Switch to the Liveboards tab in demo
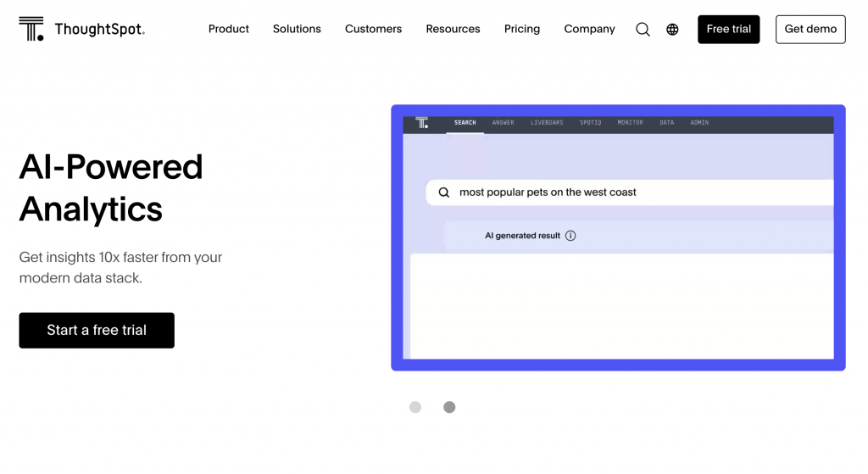 [547, 122]
